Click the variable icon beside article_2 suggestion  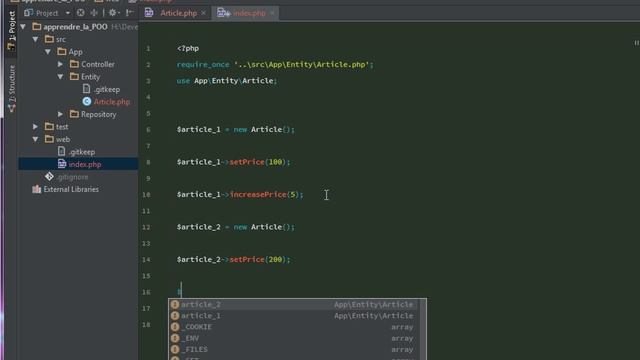pyautogui.click(x=175, y=304)
